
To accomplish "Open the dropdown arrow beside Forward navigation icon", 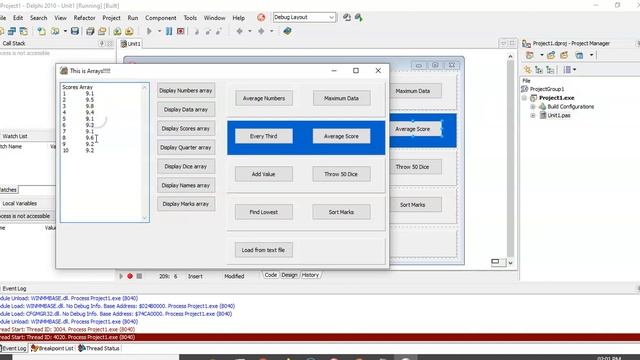I will coord(271,31).
